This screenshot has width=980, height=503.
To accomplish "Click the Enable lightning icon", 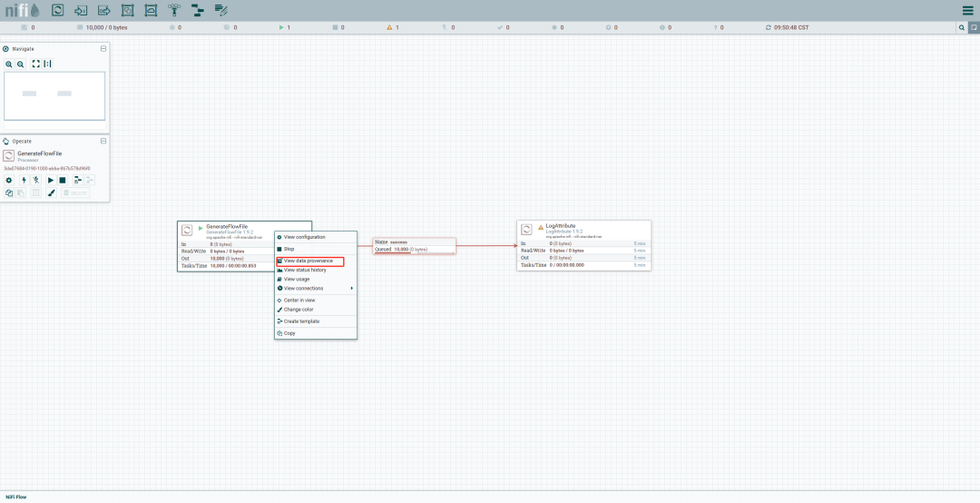I will (x=24, y=180).
